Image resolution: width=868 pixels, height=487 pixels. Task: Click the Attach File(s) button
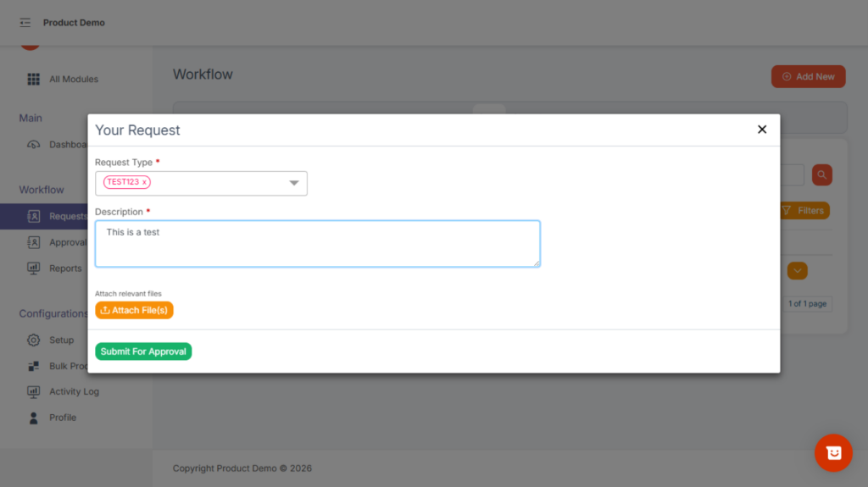[x=134, y=311]
